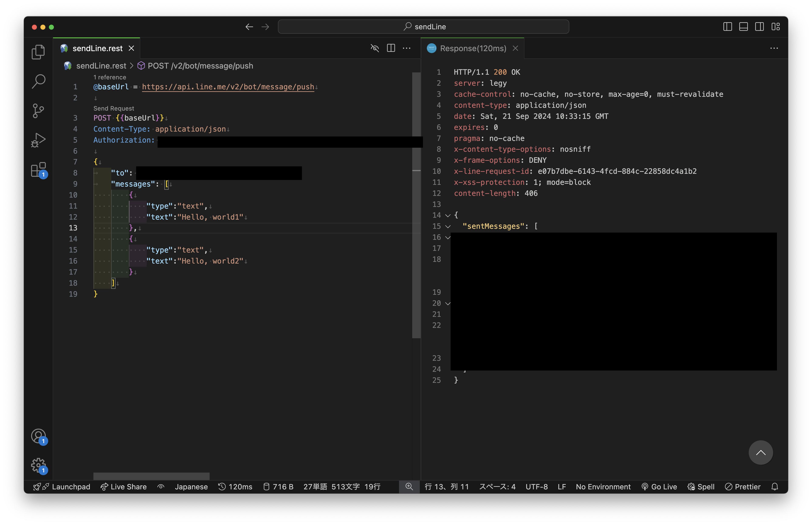
Task: Open More Actions for Response panel
Action: pos(774,48)
